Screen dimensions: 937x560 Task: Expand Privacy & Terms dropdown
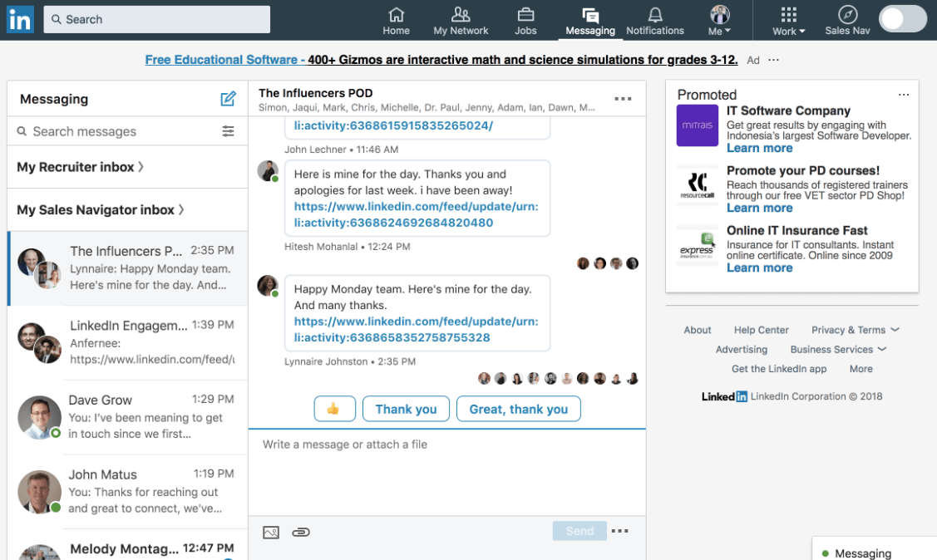856,330
